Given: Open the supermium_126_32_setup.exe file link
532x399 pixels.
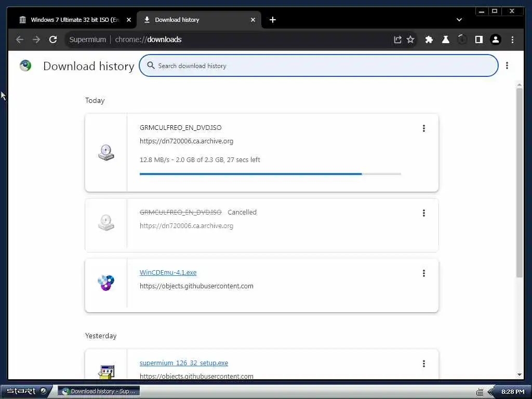Looking at the screenshot, I should [183, 363].
